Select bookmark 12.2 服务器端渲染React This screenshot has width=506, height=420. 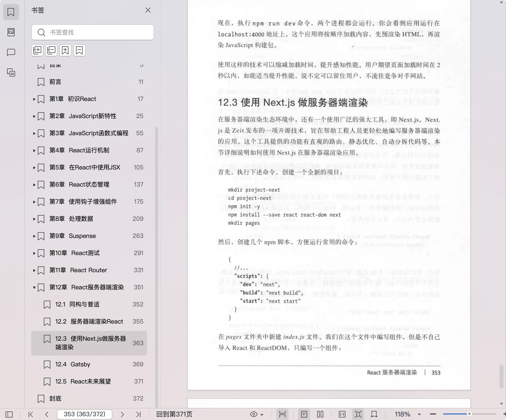point(89,322)
